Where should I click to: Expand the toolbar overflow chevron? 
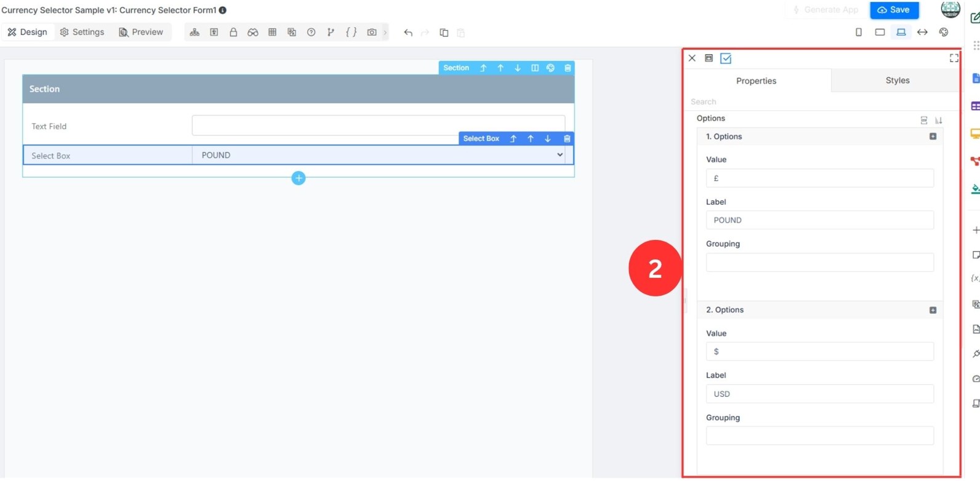click(385, 33)
